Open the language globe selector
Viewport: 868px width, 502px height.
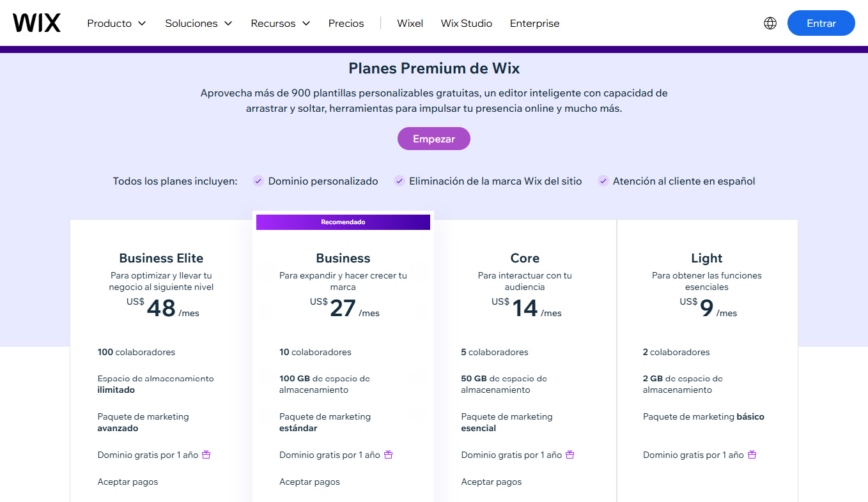tap(770, 23)
